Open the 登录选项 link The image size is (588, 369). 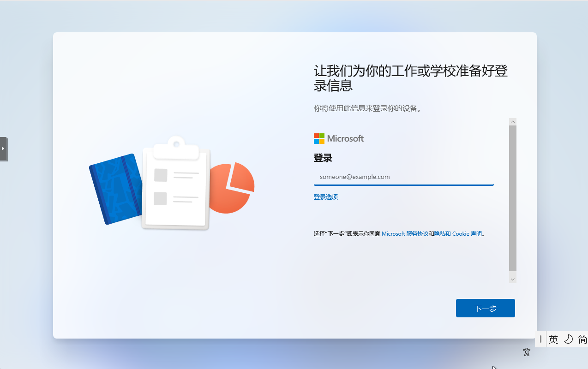tap(326, 197)
